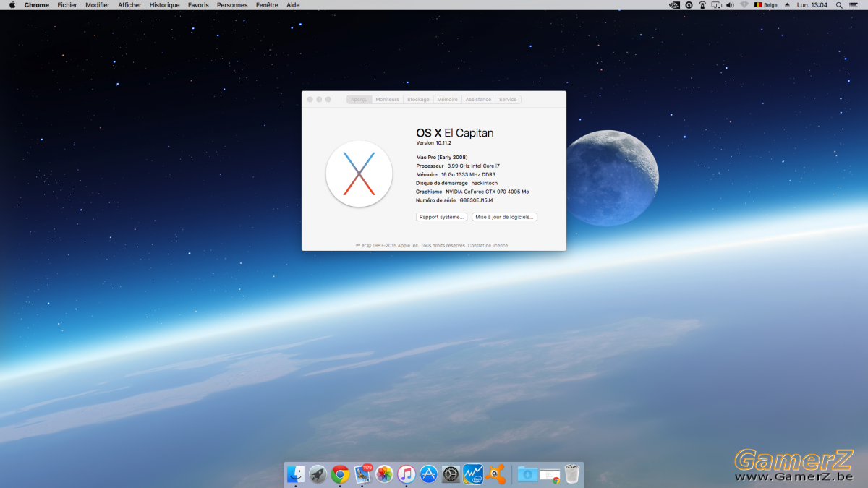Viewport: 868px width, 488px height.
Task: Click the Avast status icon in menu bar
Action: 689,5
